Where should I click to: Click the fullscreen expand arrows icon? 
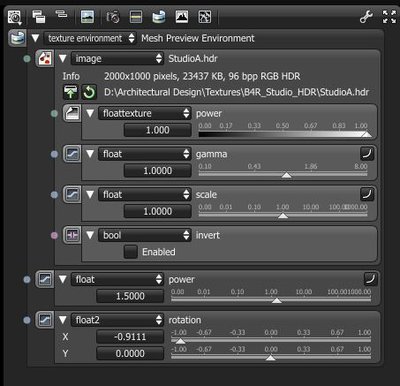[389, 16]
